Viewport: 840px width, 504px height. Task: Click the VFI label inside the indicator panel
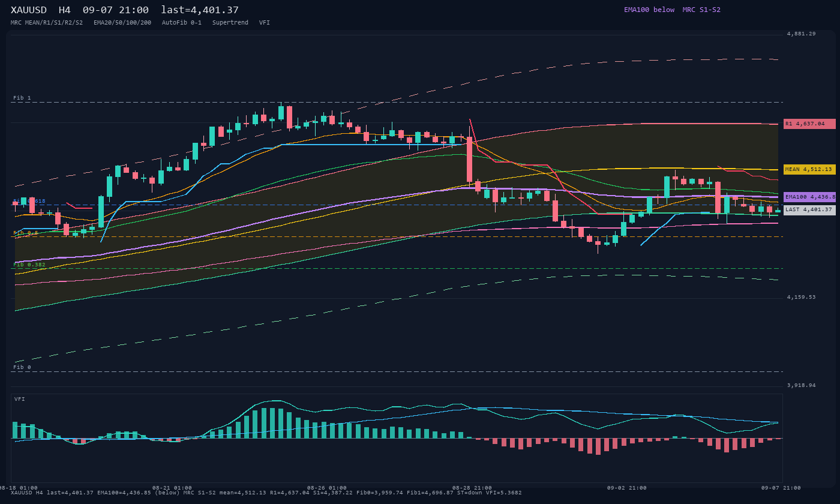20,399
